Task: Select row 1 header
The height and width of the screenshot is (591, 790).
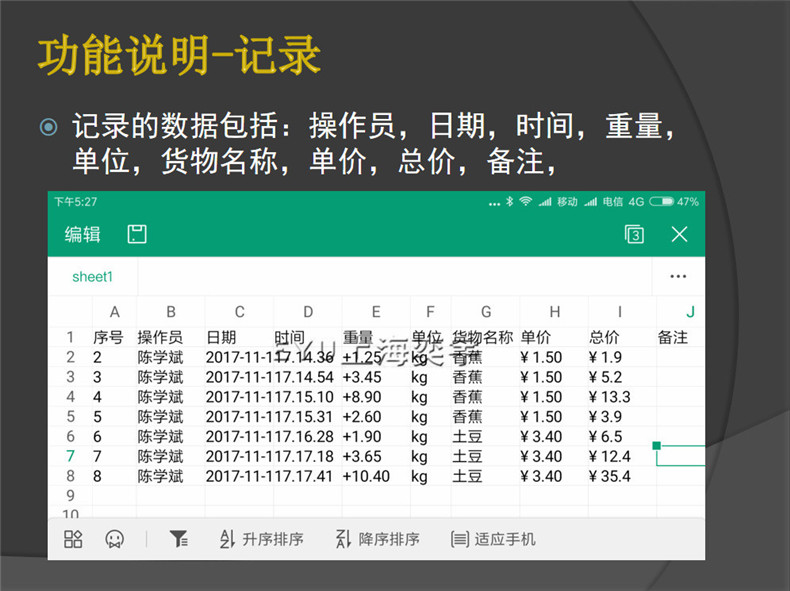Action: pos(70,337)
